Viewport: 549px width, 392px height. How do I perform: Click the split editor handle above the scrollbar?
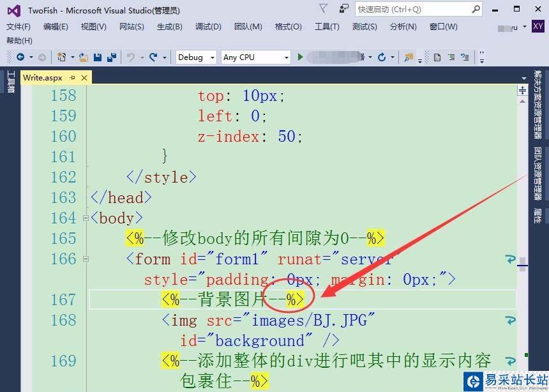[522, 91]
